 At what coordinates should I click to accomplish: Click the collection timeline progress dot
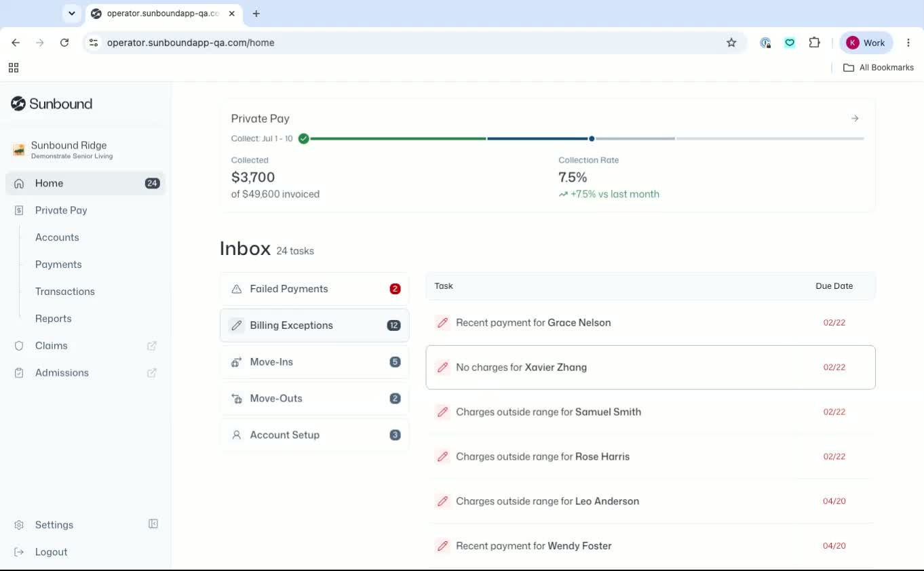[x=592, y=138]
